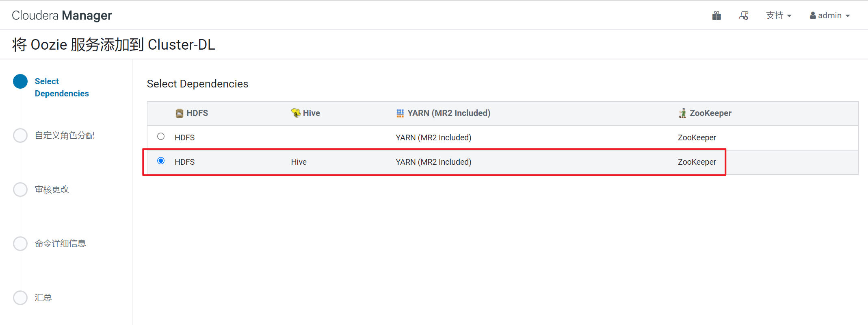The image size is (868, 325).
Task: Click YARN (MR2 Included) column header
Action: (449, 113)
